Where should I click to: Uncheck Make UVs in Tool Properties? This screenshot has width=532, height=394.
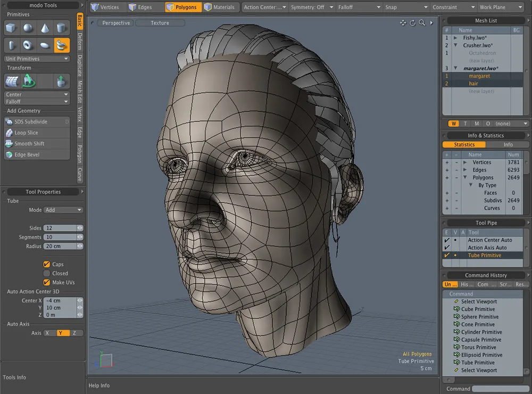(47, 282)
